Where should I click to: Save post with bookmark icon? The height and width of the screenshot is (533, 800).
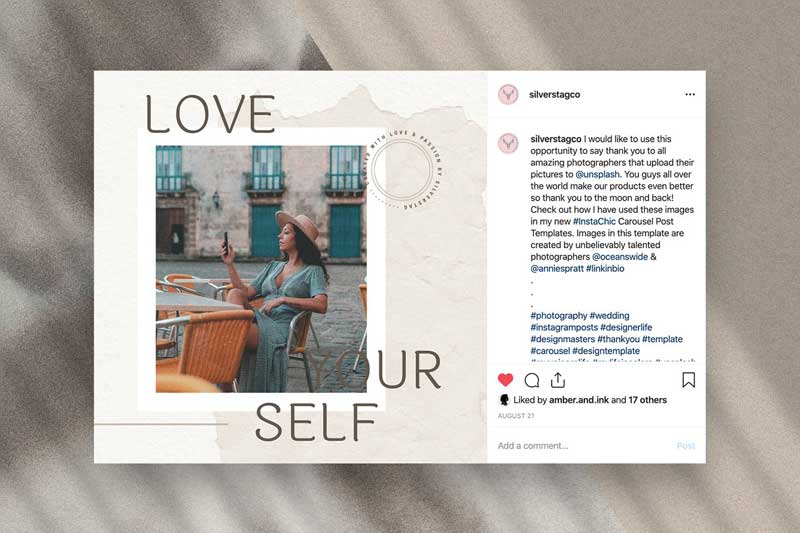point(688,380)
